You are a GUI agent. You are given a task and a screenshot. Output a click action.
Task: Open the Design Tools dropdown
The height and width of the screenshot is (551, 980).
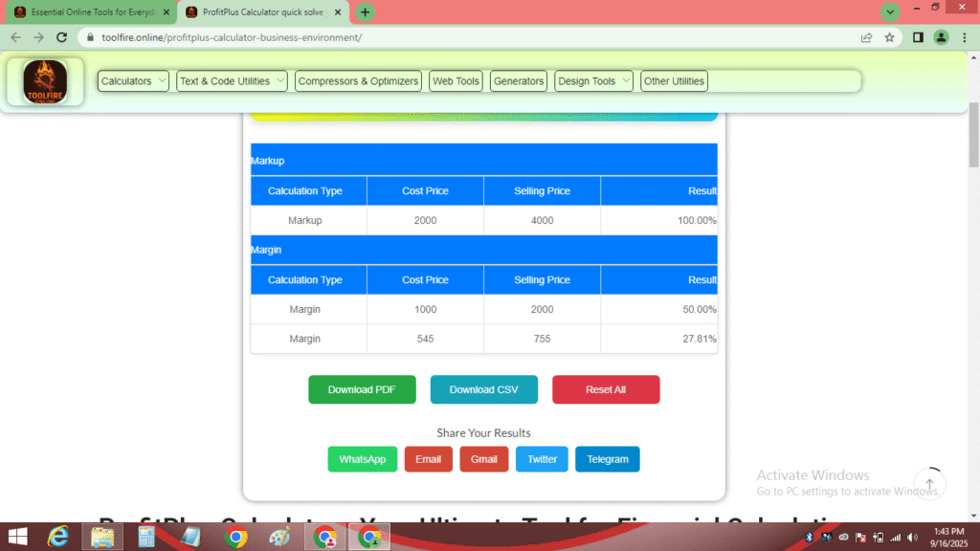coord(592,81)
